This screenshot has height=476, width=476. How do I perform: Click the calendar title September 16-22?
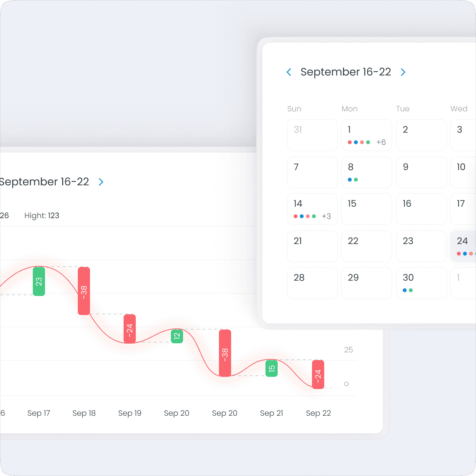coord(346,72)
